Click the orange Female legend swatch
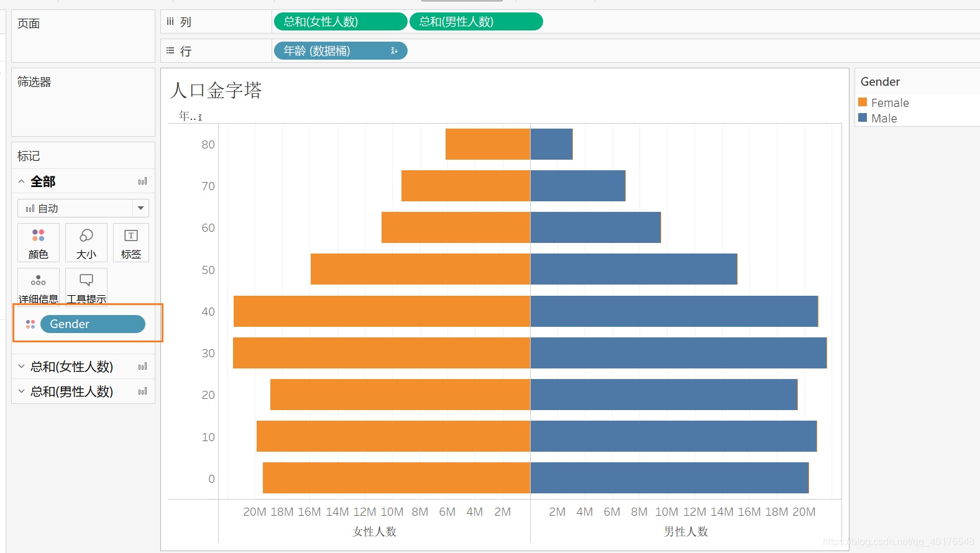980x553 pixels. coord(863,103)
